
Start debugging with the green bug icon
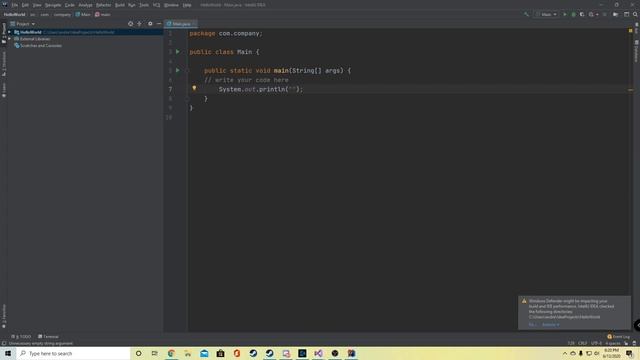tap(573, 14)
